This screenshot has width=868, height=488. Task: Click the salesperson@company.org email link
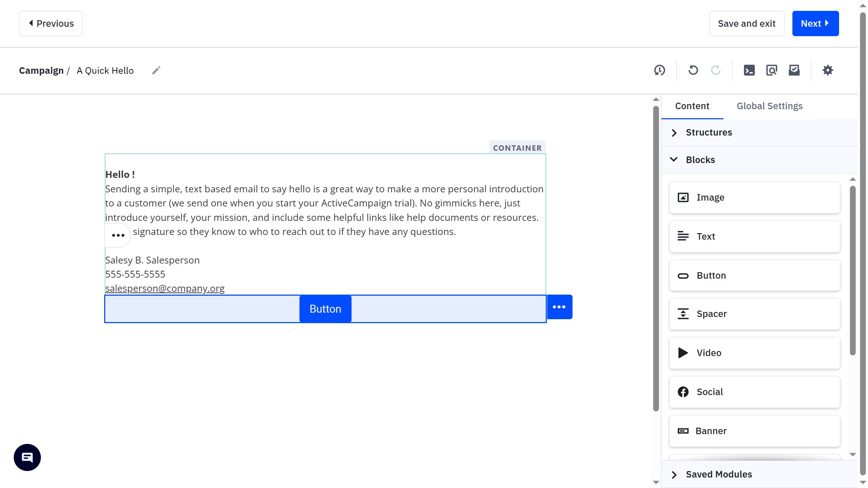[165, 288]
